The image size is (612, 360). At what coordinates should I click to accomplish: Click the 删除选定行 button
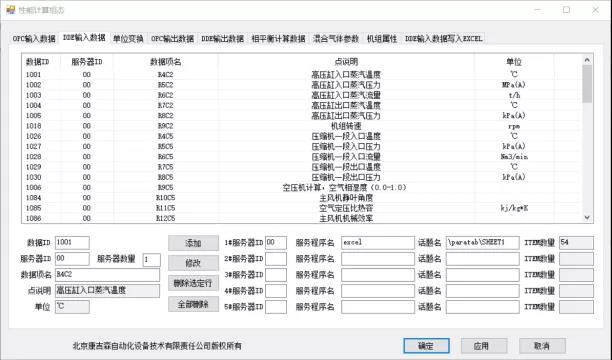193,283
